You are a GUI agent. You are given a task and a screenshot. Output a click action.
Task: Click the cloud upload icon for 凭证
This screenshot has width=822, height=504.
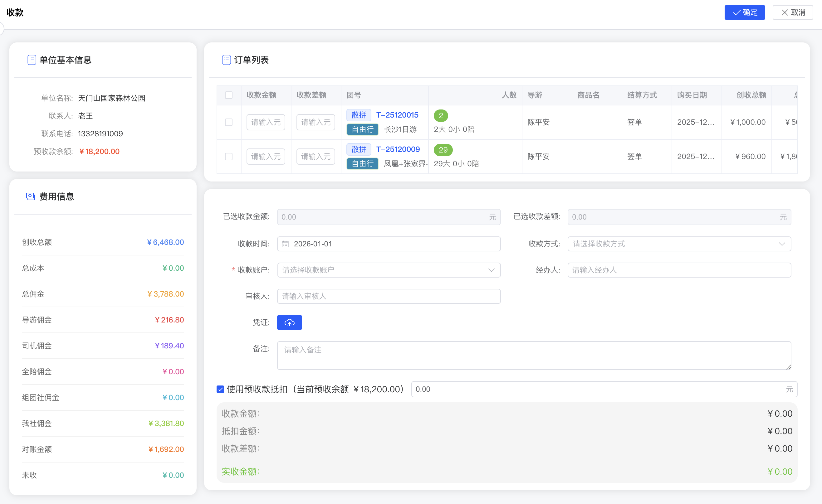point(289,322)
